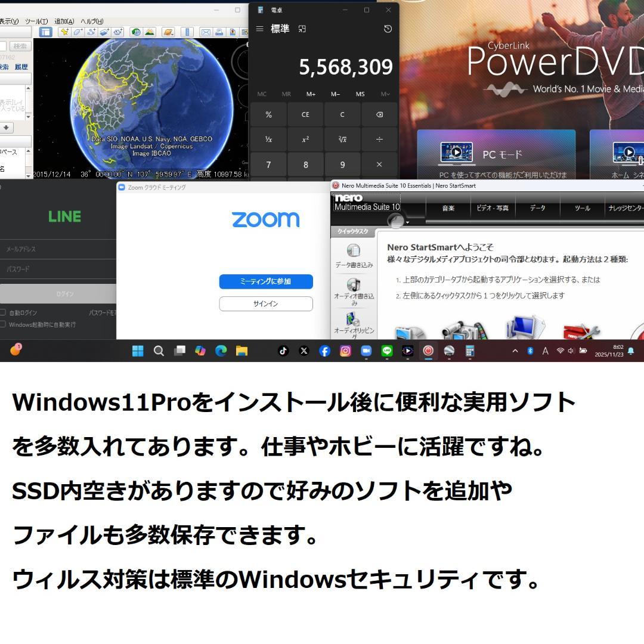Viewport: 644px width, 644px height.
Task: Open the planet switcher icon in Google Earth
Action: (168, 32)
